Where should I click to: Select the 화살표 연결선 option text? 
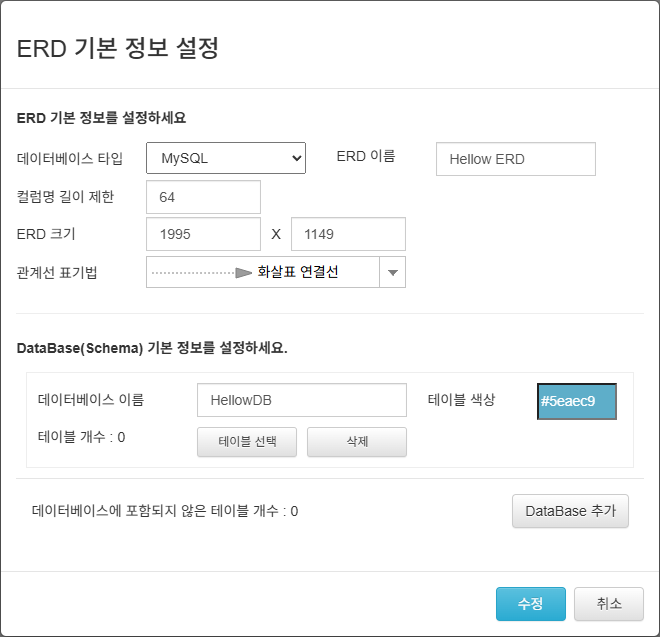[x=297, y=271]
